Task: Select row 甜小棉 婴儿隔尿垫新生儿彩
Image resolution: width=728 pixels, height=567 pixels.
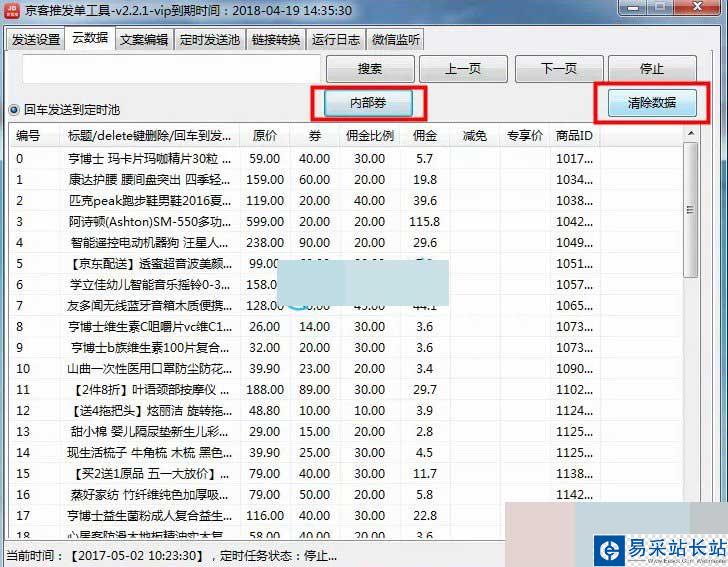Action: coord(346,431)
